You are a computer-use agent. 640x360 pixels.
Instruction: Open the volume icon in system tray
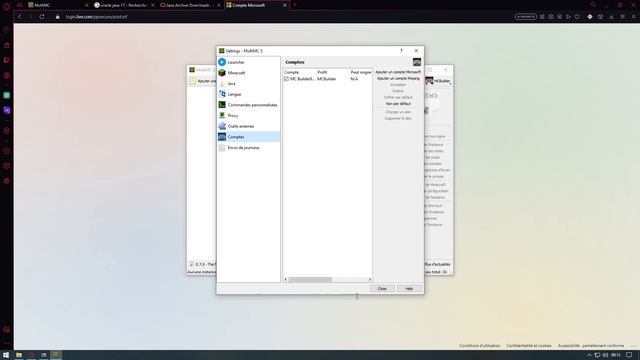pos(605,355)
